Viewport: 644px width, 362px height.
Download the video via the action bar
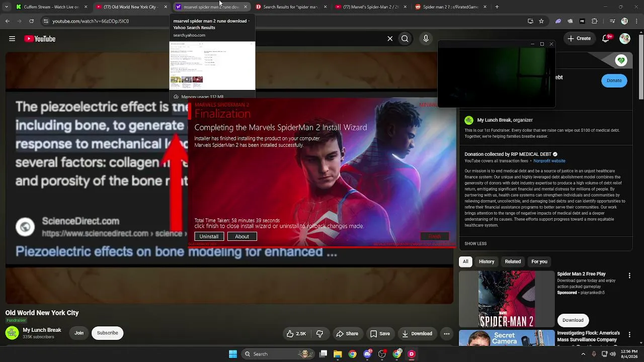tap(417, 333)
